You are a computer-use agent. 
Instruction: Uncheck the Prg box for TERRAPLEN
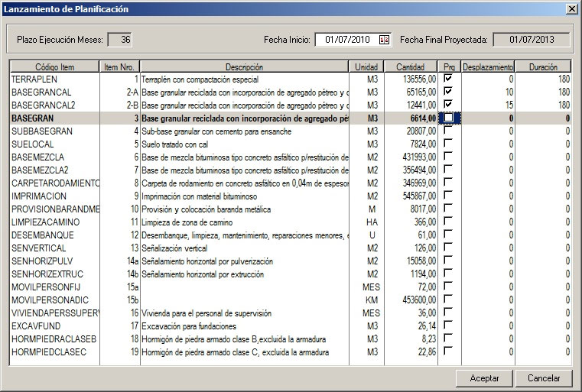tap(448, 79)
